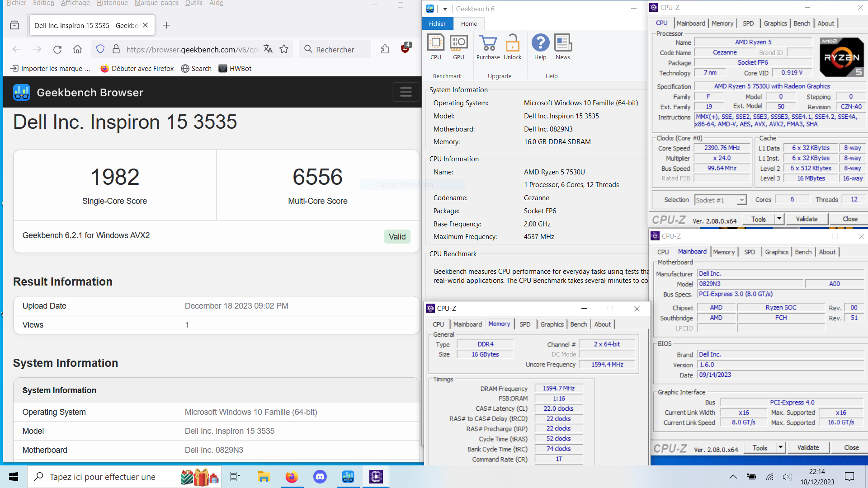Click Close button in top CPU-Z window
868x488 pixels.
click(x=850, y=219)
